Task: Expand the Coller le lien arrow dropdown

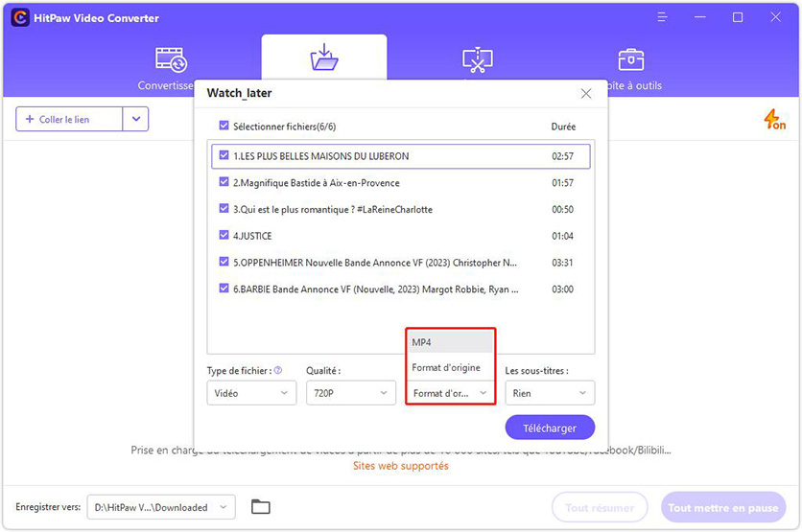Action: [135, 119]
